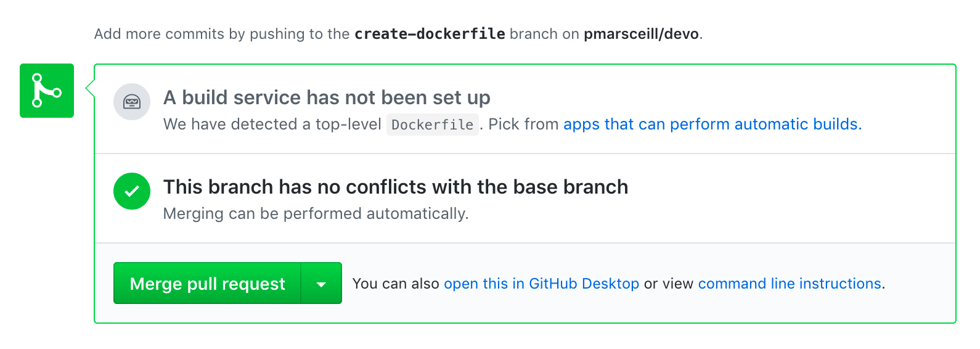Screen dimensions: 980x349
Task: Click the green checkmark status icon
Action: coord(132,191)
